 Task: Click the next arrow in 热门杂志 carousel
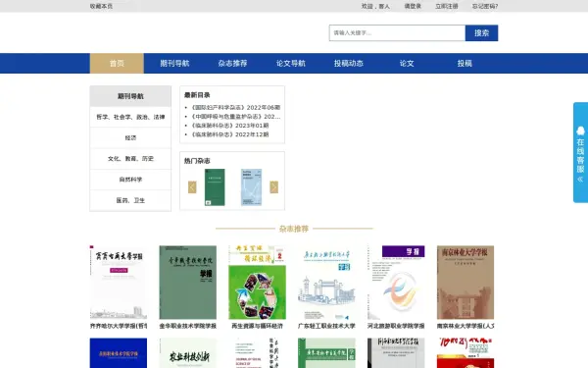pos(274,187)
